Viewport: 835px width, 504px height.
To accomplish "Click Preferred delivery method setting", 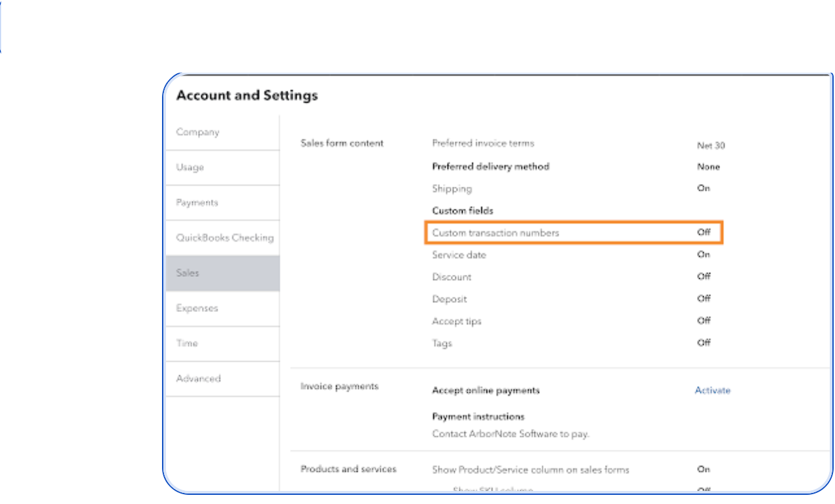I will pos(491,166).
